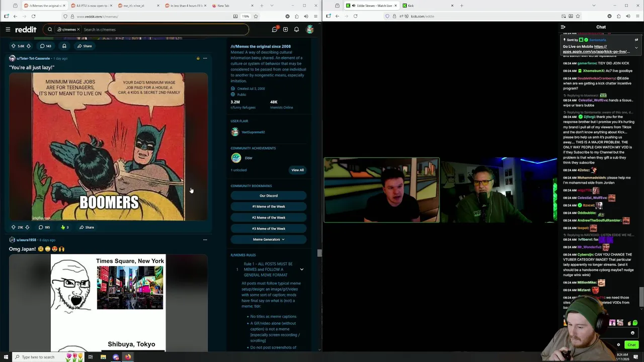Open Reddit user avatar menu
This screenshot has height=362, width=644.
coord(309,29)
